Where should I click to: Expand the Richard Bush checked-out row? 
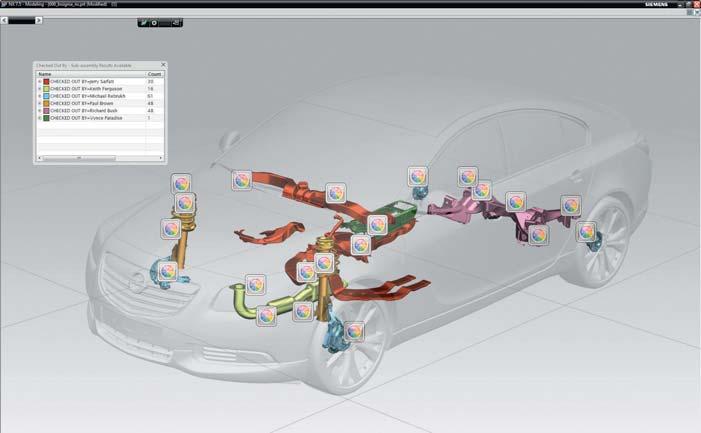39,110
